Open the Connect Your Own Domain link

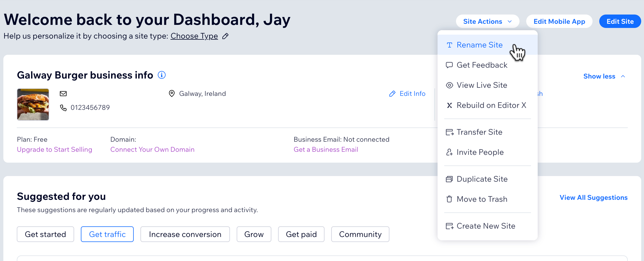click(152, 150)
